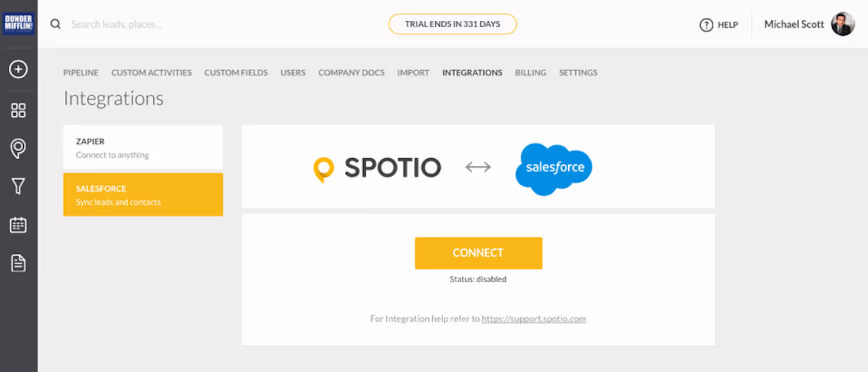Click the Dunder Mifflin logo
This screenshot has height=372, width=868.
click(19, 24)
